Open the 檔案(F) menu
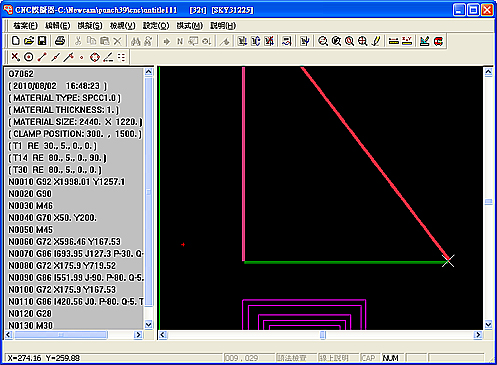The width and height of the screenshot is (497, 365). pyautogui.click(x=25, y=26)
